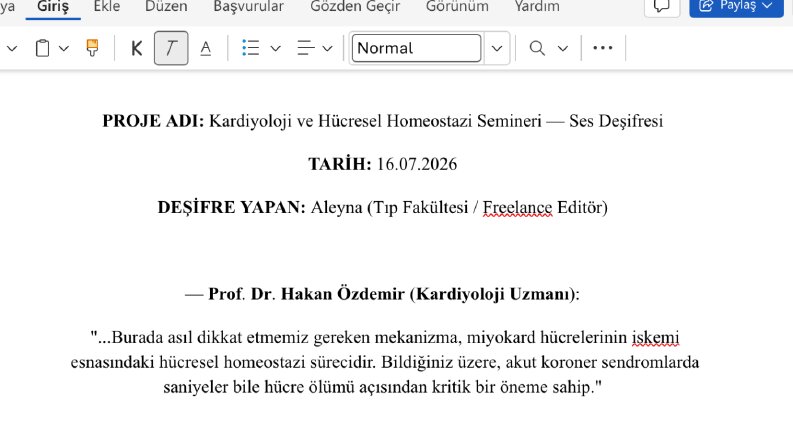
Task: Click the underlined word Freelance
Action: coord(517,207)
